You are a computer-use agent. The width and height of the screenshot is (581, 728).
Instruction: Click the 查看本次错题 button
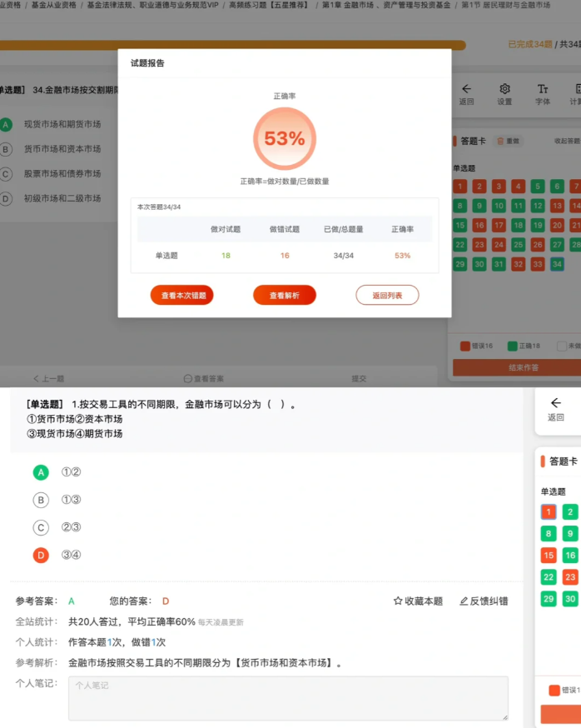pyautogui.click(x=182, y=296)
